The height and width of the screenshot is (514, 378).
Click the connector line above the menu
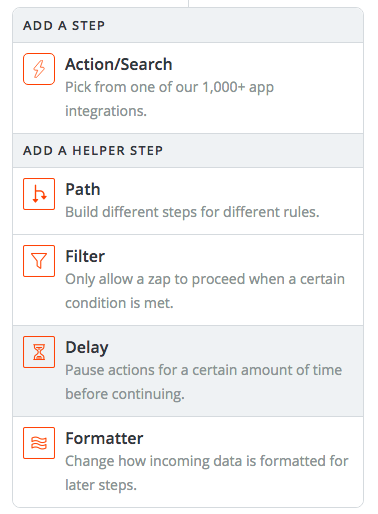click(188, 3)
